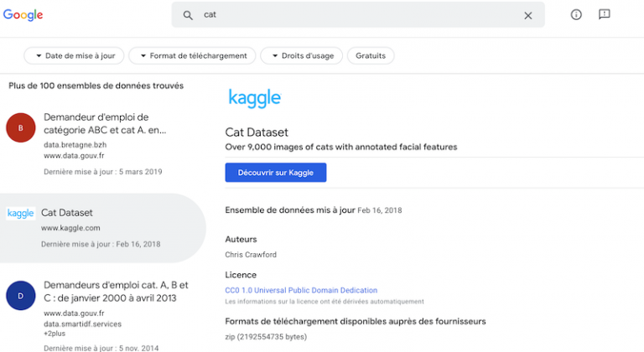Open the info circle icon
The image size is (644, 352).
coord(576,15)
